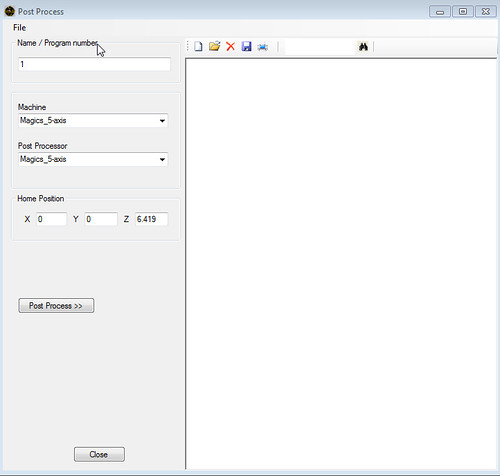Image resolution: width=500 pixels, height=476 pixels.
Task: Click the toolbar search text box
Action: click(x=319, y=47)
